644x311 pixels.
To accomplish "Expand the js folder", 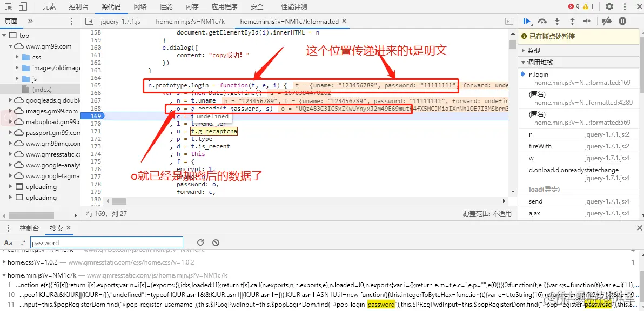I will pos(17,78).
